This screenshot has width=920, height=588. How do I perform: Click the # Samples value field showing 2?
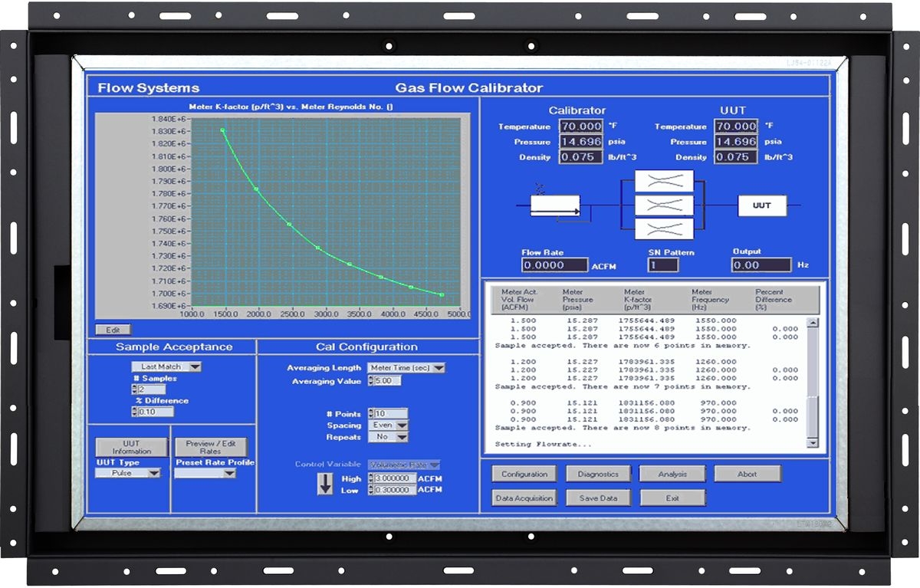152,389
